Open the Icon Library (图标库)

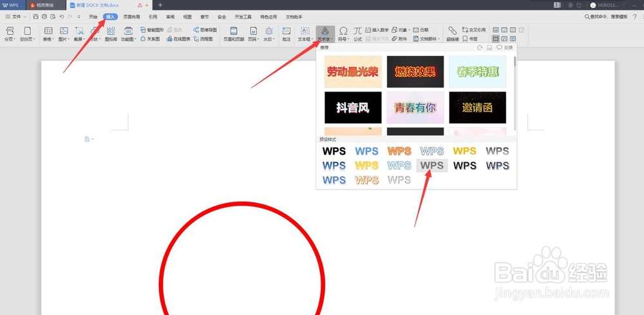(x=111, y=33)
